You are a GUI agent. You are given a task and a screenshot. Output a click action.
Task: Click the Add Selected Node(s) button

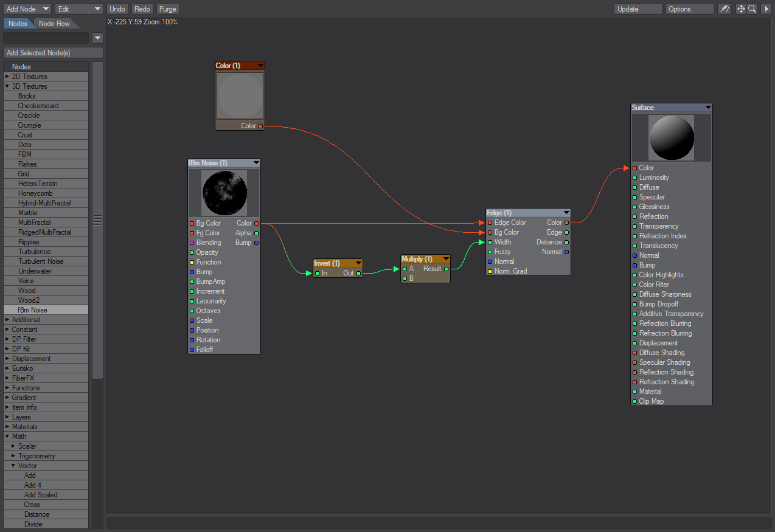coord(46,53)
